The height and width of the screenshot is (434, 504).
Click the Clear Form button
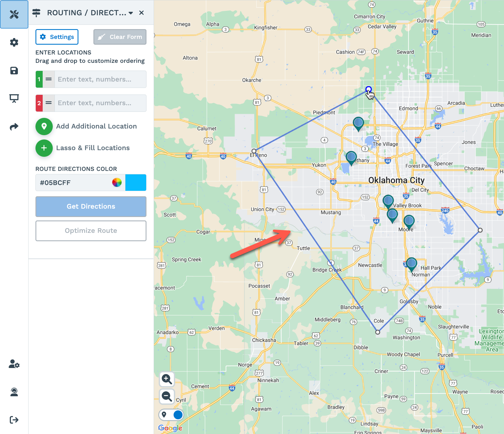click(x=120, y=37)
